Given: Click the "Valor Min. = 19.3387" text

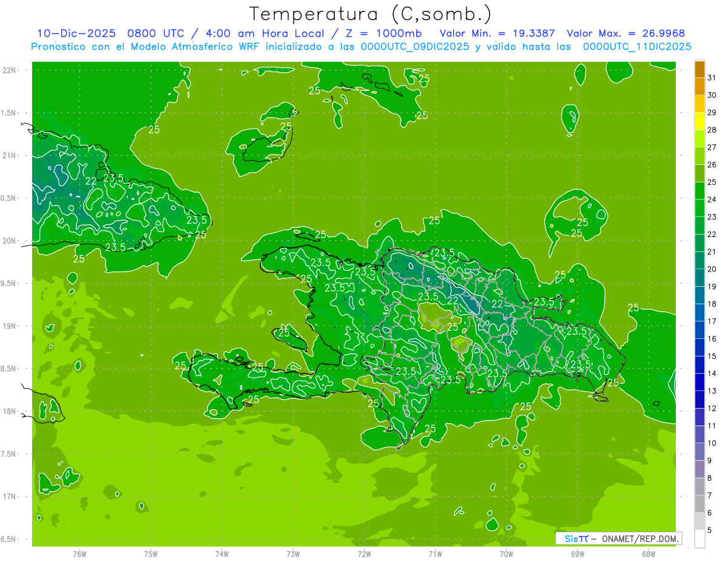Looking at the screenshot, I should (497, 33).
